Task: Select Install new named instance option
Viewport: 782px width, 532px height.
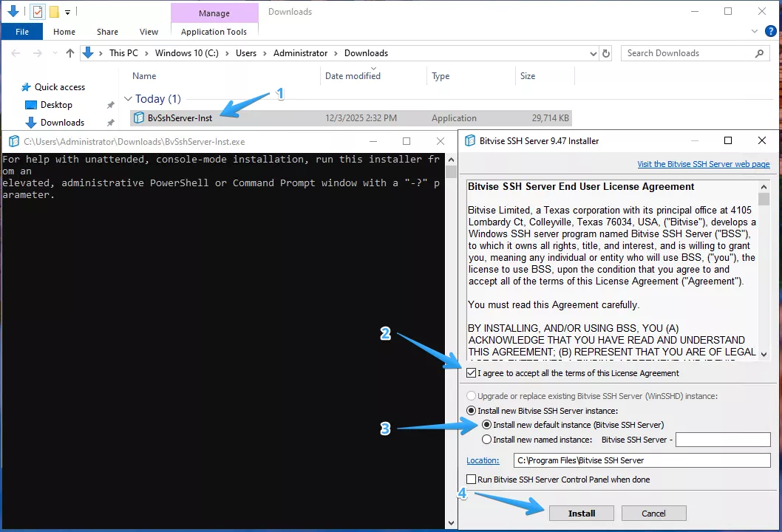Action: [x=486, y=440]
